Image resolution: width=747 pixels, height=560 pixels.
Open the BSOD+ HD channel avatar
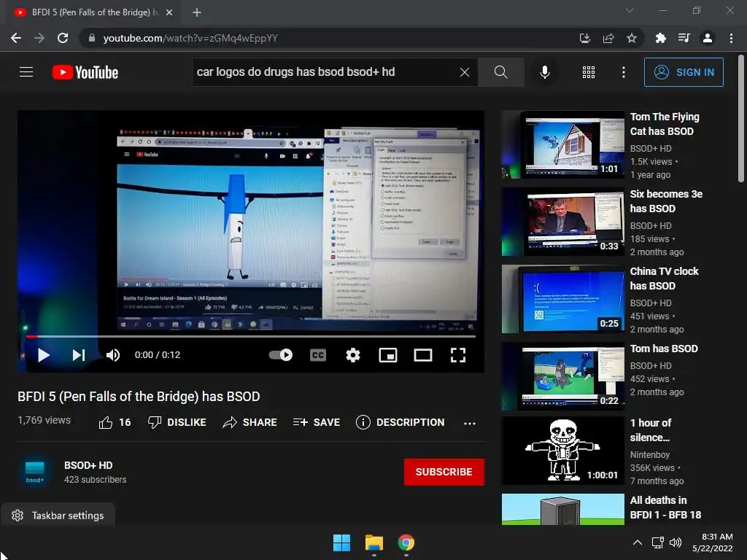tap(35, 472)
